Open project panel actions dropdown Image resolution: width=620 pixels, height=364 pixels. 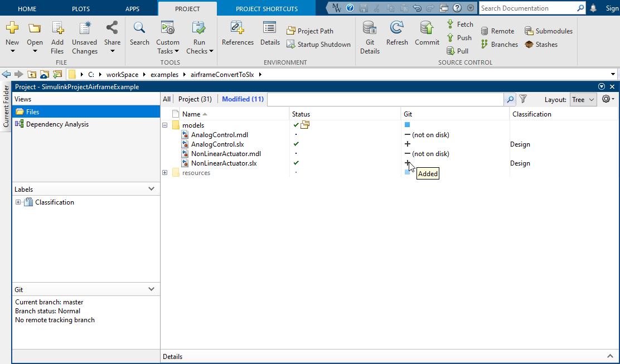click(602, 86)
